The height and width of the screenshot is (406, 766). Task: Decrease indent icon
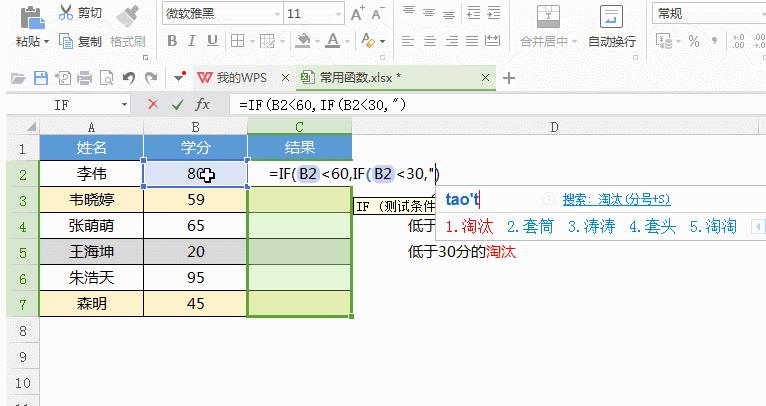click(x=473, y=13)
